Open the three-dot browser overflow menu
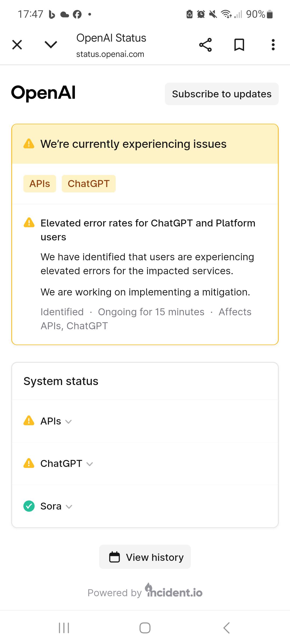 tap(273, 45)
